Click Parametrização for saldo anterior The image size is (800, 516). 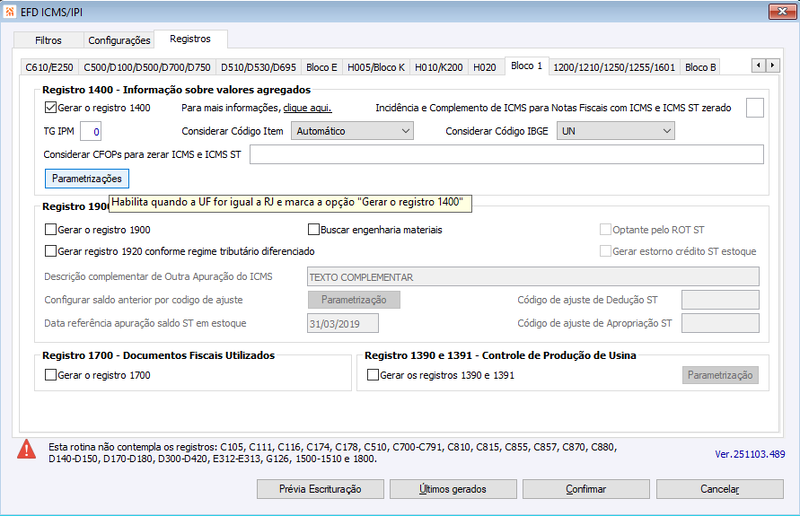[354, 300]
